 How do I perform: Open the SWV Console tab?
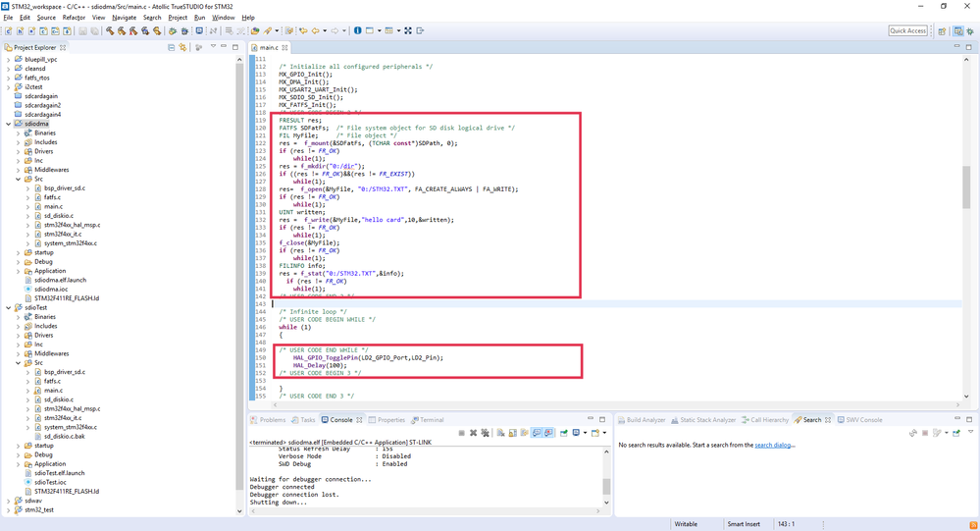coord(860,420)
